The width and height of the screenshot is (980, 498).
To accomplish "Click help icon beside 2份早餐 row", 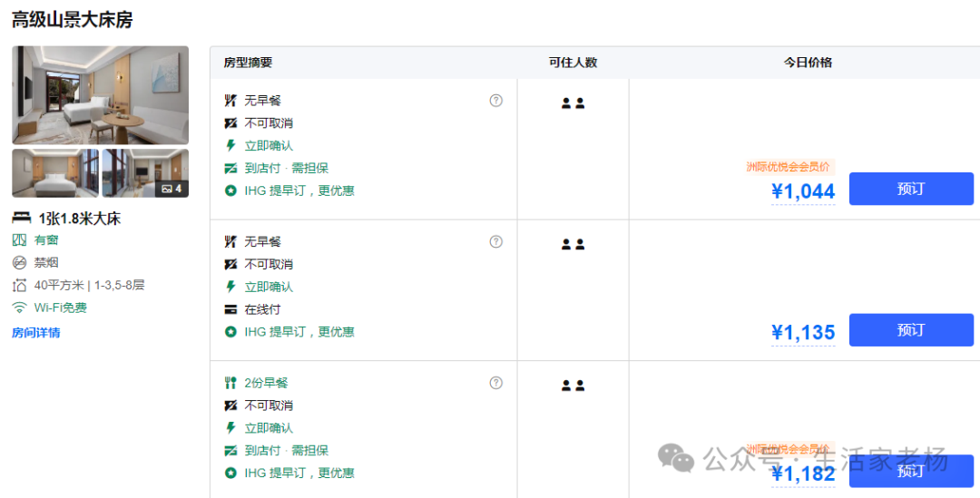I will click(495, 383).
